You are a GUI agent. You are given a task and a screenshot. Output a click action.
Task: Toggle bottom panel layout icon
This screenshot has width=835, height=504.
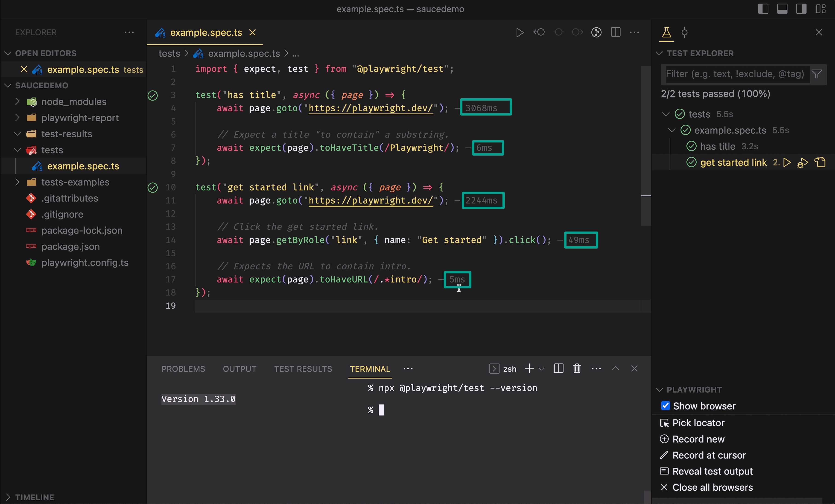pos(782,9)
